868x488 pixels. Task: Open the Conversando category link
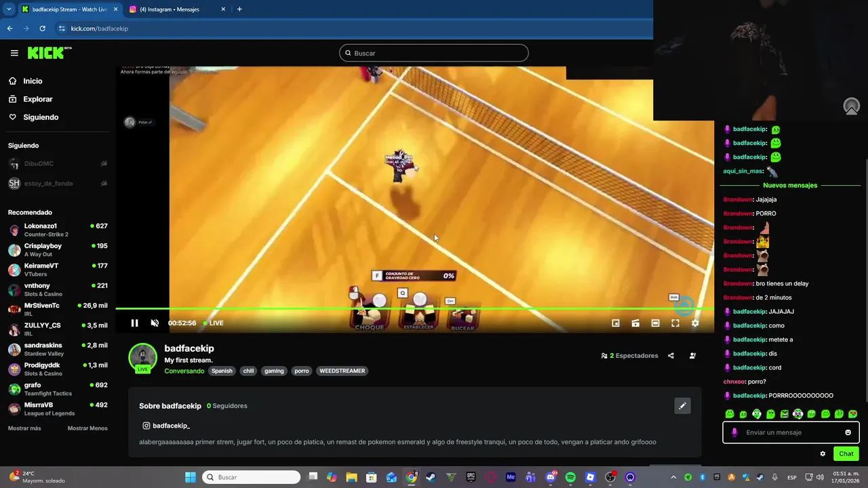point(184,371)
